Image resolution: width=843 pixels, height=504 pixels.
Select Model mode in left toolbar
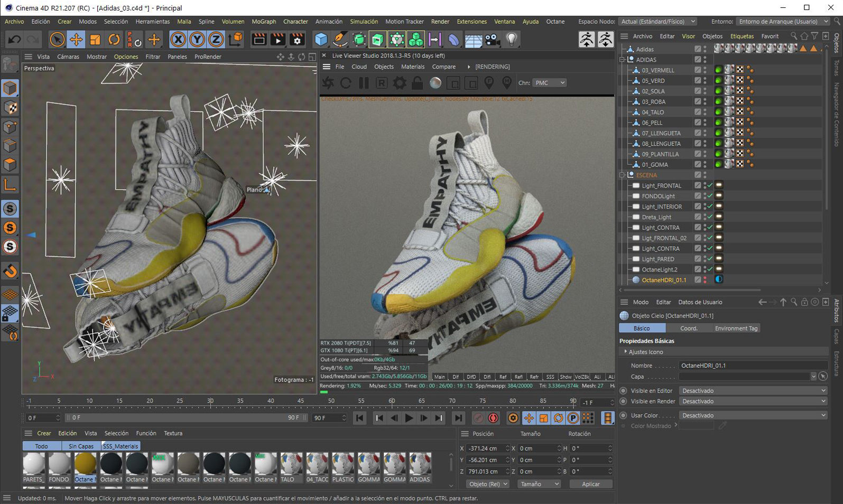(10, 88)
